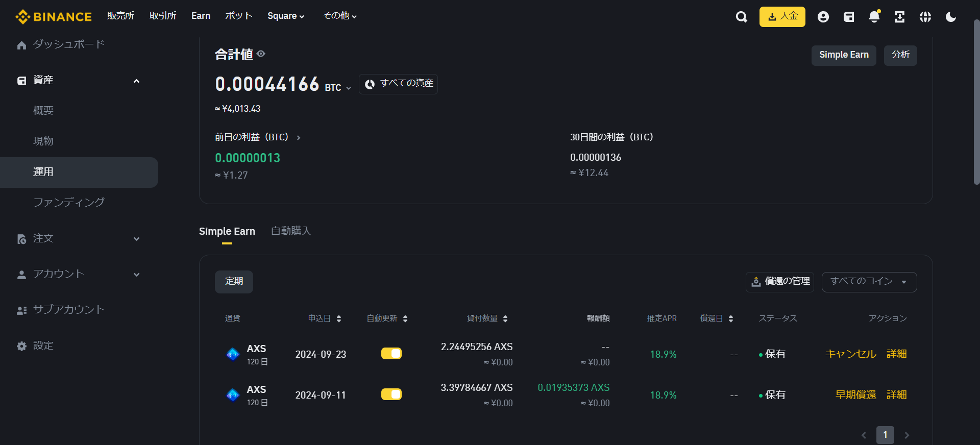
Task: Select 運用 in sidebar
Action: tap(79, 172)
